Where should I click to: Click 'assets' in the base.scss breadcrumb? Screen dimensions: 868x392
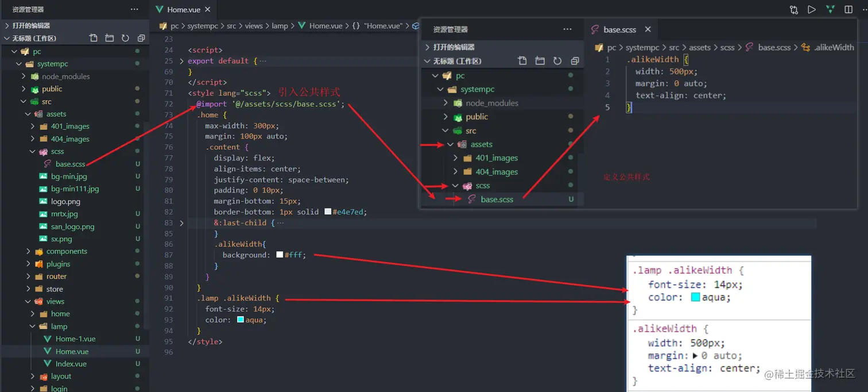pyautogui.click(x=699, y=48)
